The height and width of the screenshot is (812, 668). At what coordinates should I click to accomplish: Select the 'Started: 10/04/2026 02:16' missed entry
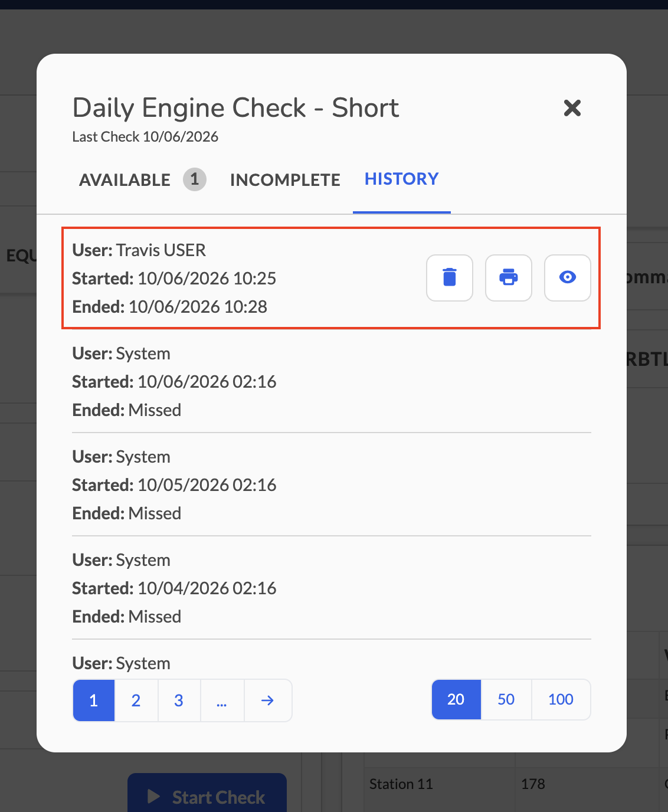[174, 588]
